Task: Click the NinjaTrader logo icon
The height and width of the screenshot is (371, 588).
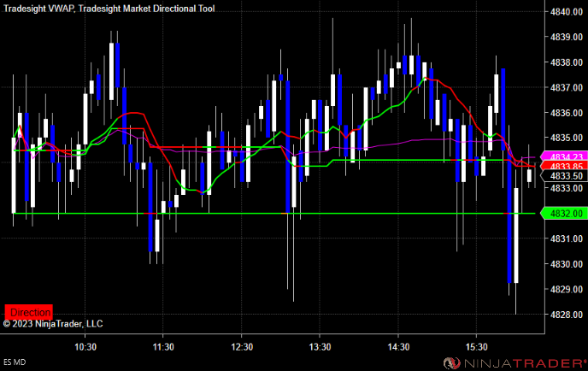Action: 451,363
